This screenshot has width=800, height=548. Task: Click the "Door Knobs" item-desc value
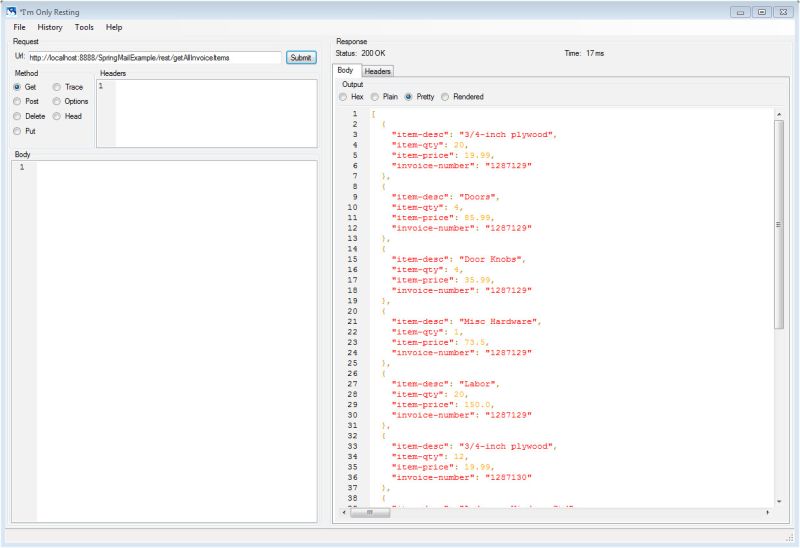490,259
